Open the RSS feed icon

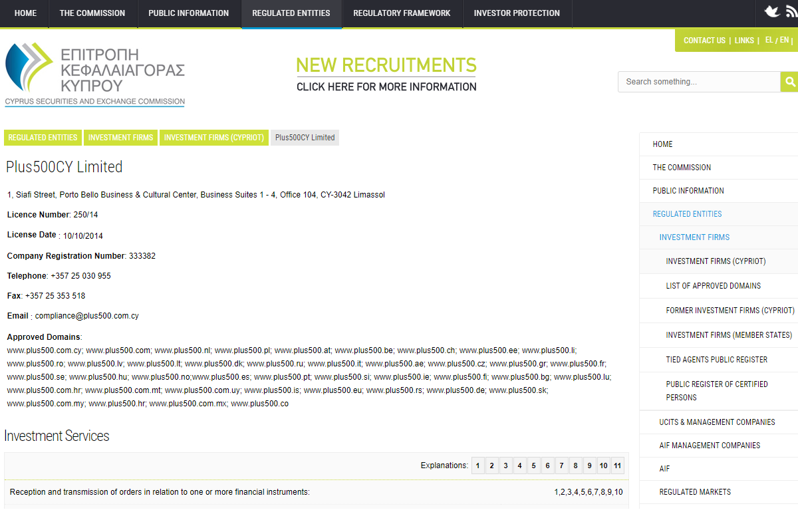[791, 11]
